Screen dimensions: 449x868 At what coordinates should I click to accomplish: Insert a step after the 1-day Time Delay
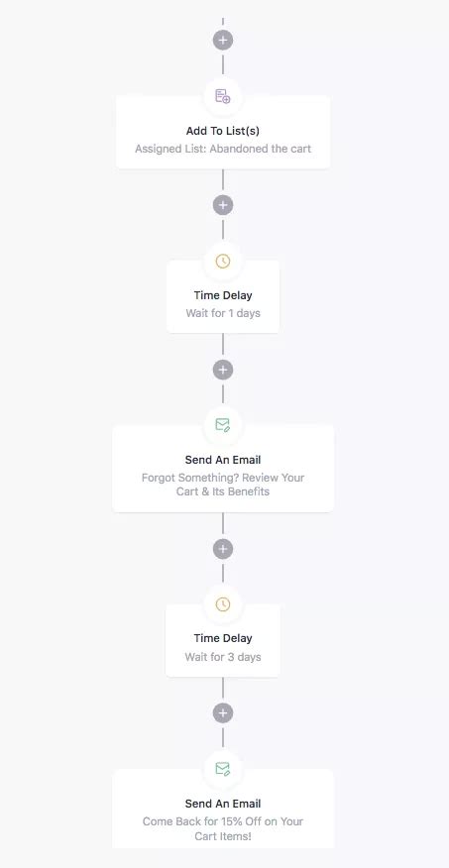tap(223, 370)
